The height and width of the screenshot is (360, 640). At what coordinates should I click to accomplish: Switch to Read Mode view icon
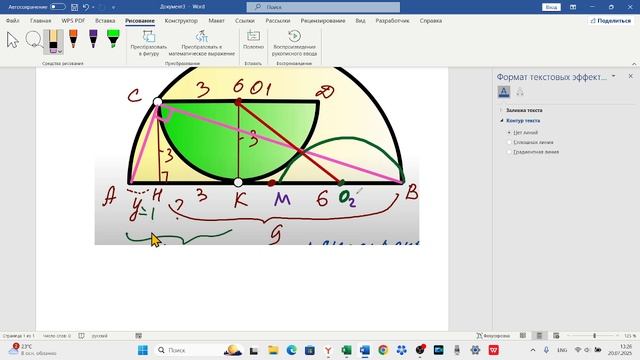coord(523,336)
